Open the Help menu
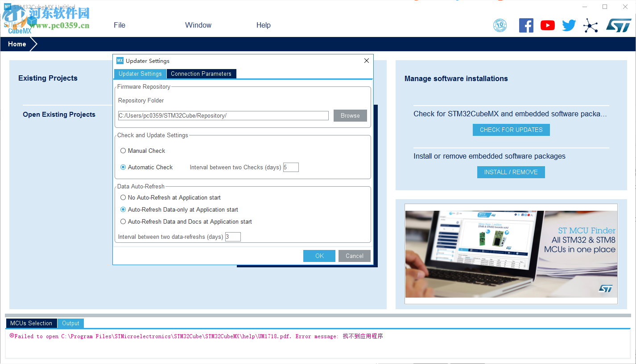This screenshot has height=364, width=636. (x=263, y=25)
